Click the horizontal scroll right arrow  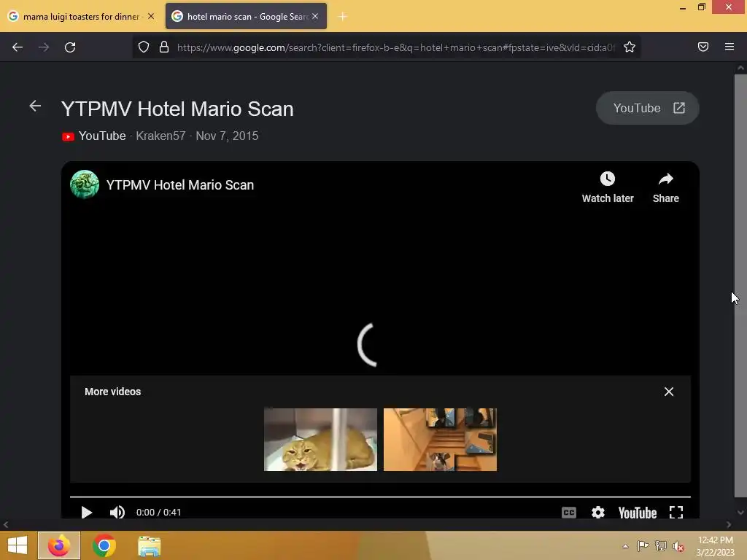tap(729, 524)
